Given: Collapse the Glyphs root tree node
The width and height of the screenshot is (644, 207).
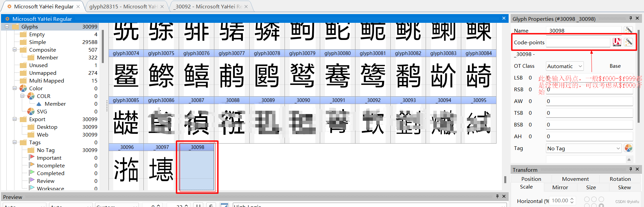Looking at the screenshot, I should coord(7,27).
